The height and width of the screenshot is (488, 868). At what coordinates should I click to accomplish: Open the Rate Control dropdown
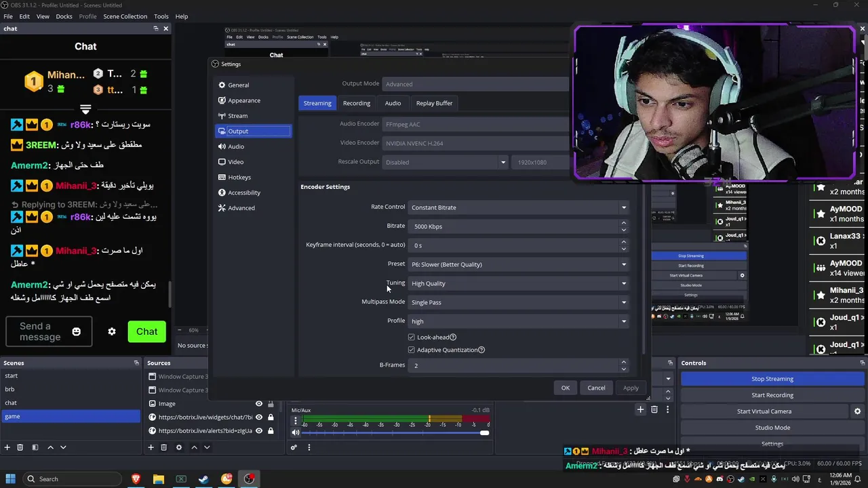click(x=519, y=207)
